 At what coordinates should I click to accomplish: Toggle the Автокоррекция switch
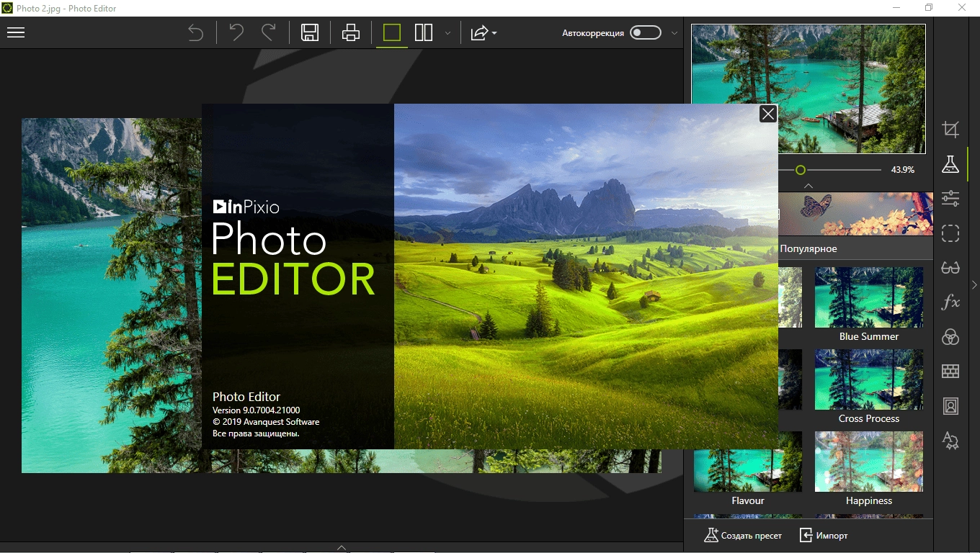645,32
